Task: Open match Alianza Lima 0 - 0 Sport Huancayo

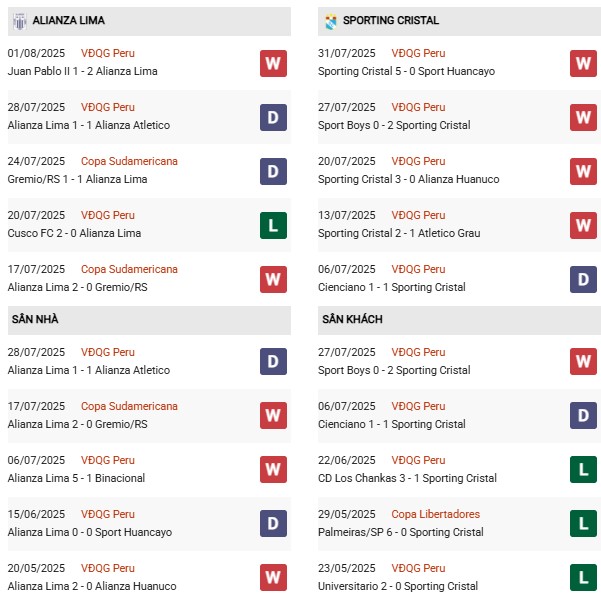Action: [89, 532]
